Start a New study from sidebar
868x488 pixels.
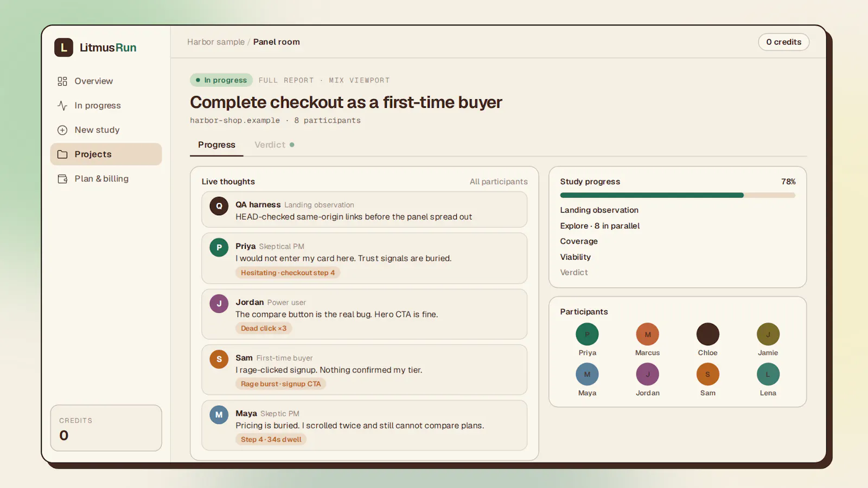click(106, 130)
